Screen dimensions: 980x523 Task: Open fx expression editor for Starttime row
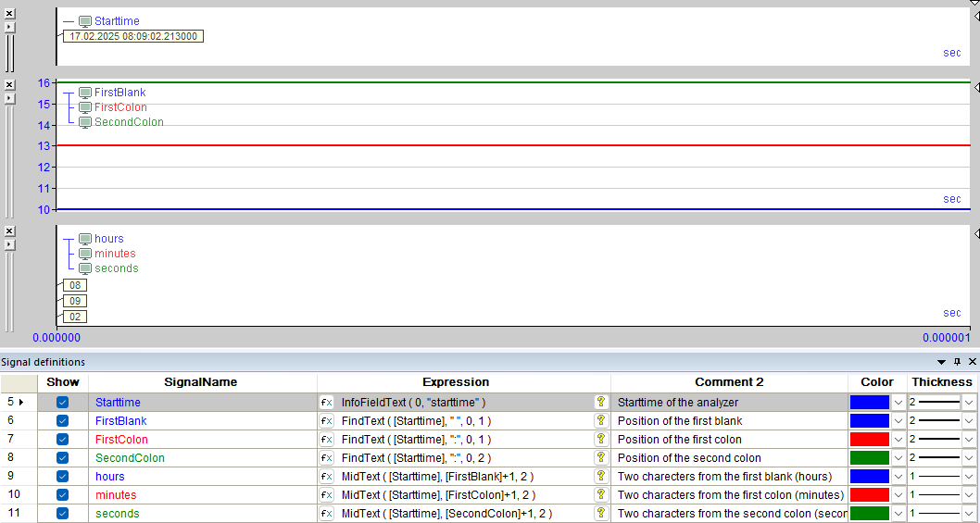click(x=326, y=403)
